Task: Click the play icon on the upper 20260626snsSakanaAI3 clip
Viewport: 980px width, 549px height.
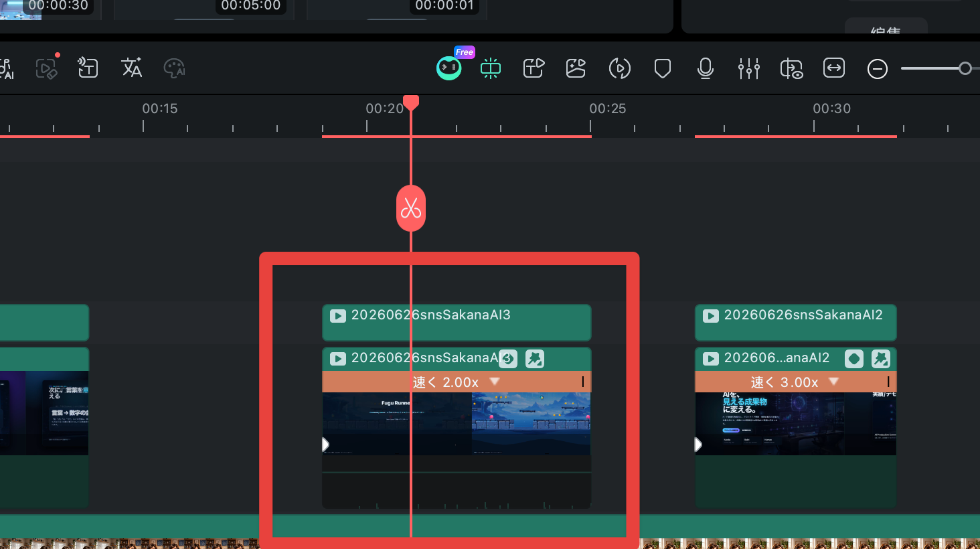Action: pos(338,315)
